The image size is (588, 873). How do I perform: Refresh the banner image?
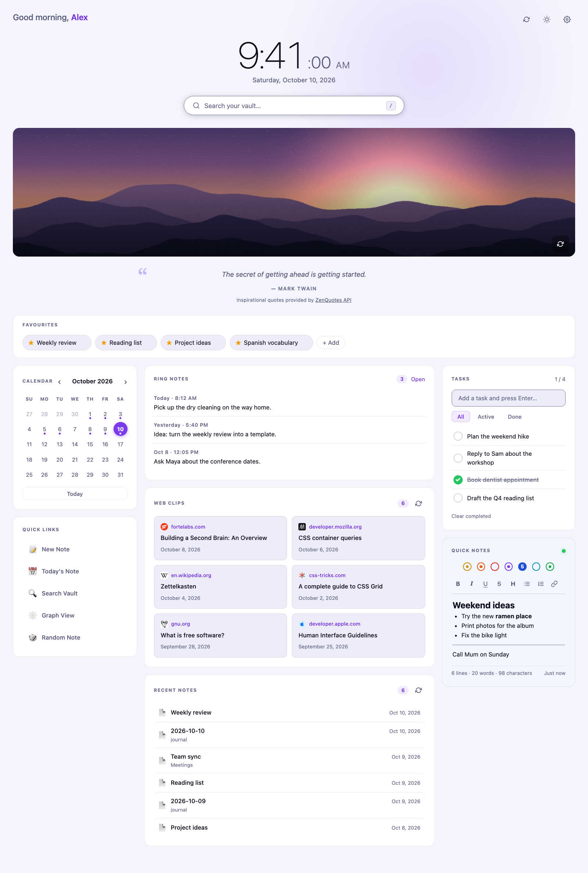coord(560,244)
